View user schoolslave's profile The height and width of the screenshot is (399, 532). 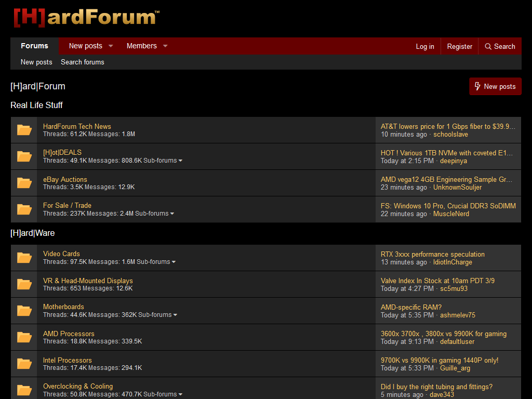click(x=450, y=135)
